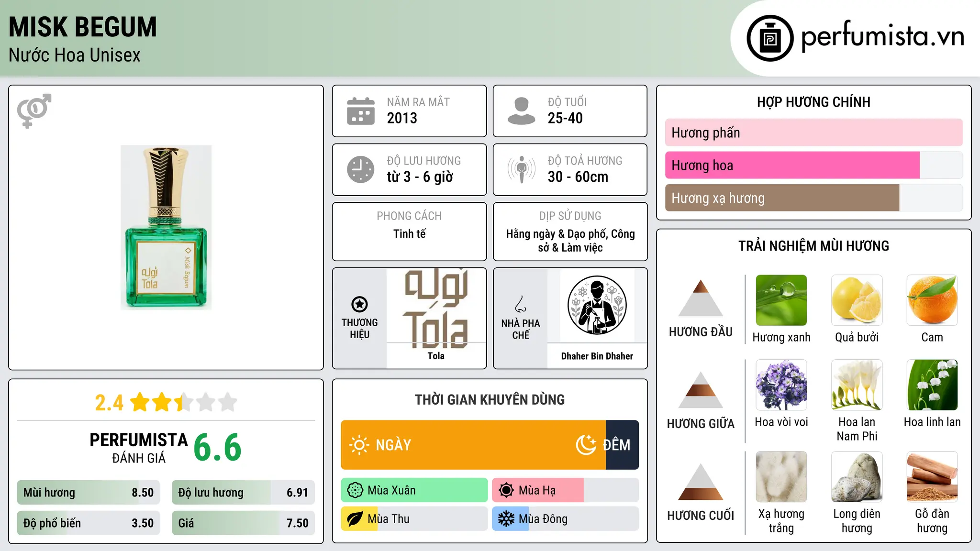
Task: Select the Long diên hương note image
Action: [x=857, y=477]
